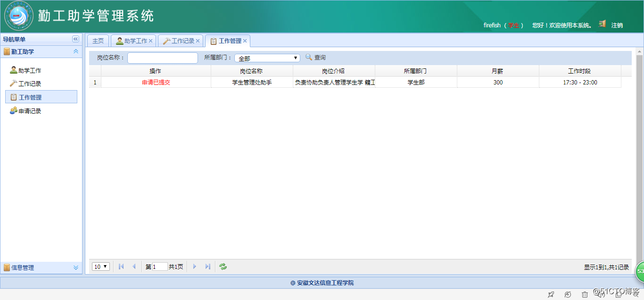Collapse the navigation menu panel
Screen dimensions: 644x300
(75, 39)
